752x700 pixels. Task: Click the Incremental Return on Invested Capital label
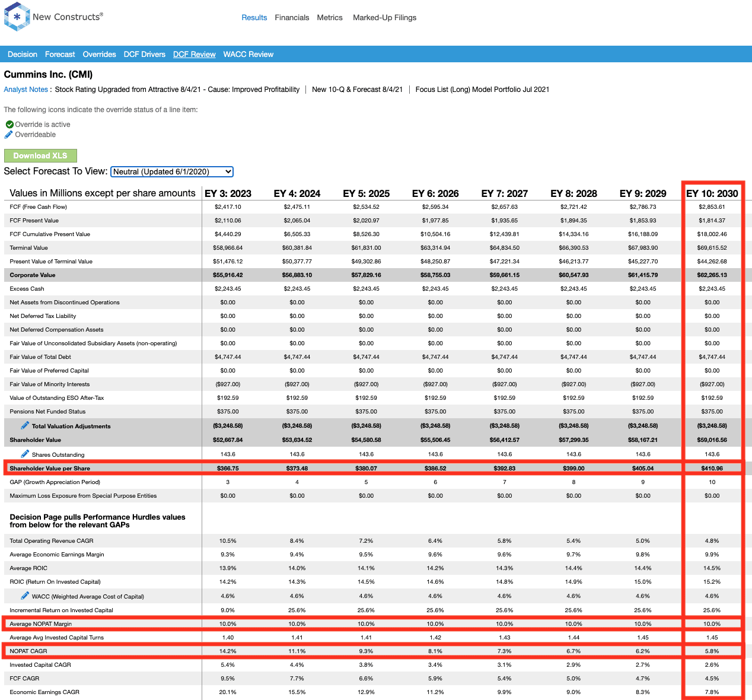pos(61,610)
